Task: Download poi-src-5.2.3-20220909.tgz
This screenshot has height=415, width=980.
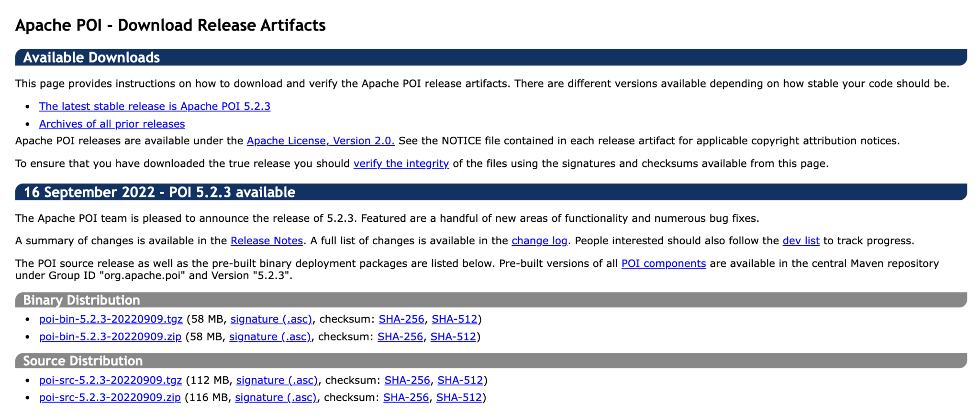Action: click(x=111, y=380)
